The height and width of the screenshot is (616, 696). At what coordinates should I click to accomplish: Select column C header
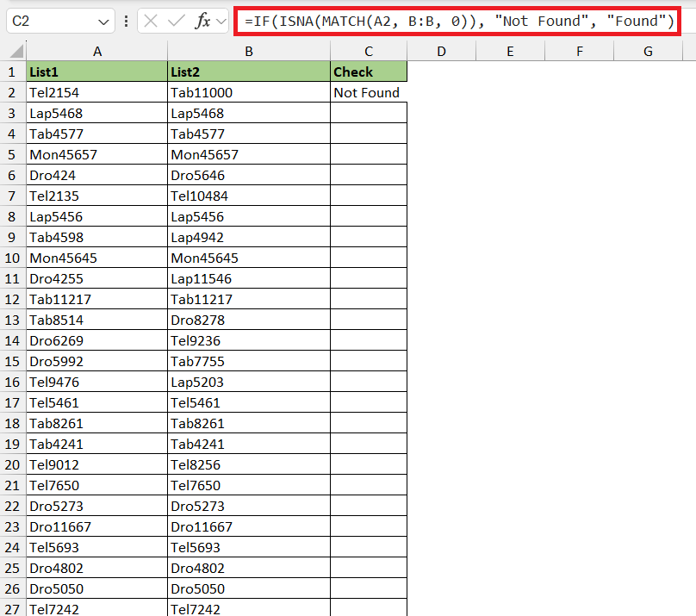pos(368,52)
